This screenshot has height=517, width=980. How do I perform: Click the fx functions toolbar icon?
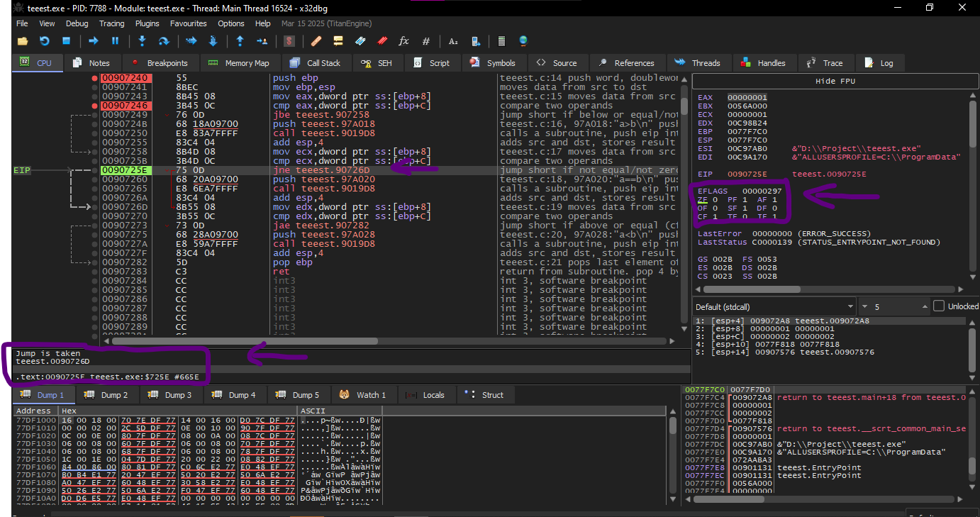pos(404,41)
